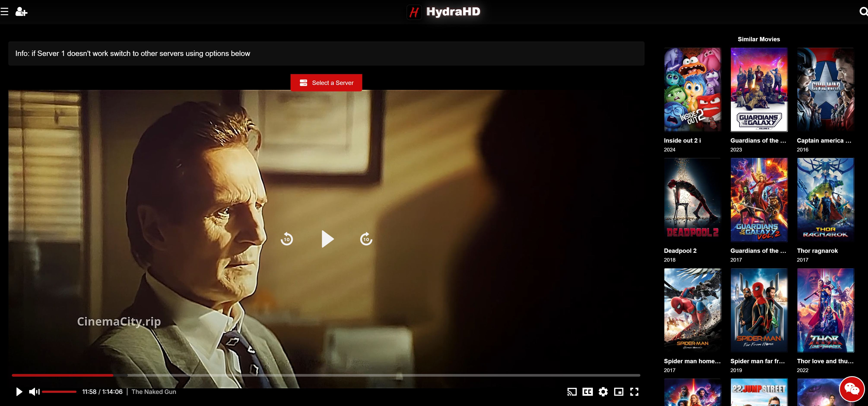Open the live chat bubble
Viewport: 868px width, 406px height.
[x=852, y=389]
